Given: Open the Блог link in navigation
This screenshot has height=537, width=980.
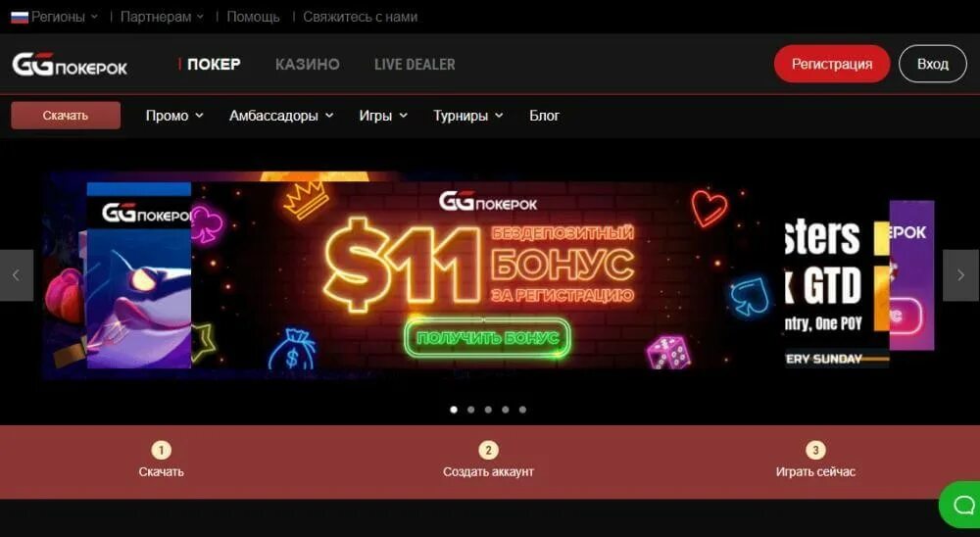Looking at the screenshot, I should coord(544,116).
